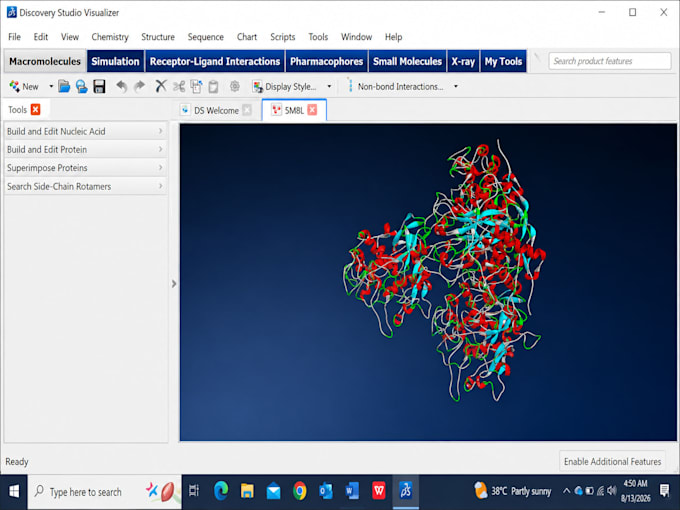Open the dropdown arrow beside New
This screenshot has height=510, width=680.
click(x=51, y=87)
